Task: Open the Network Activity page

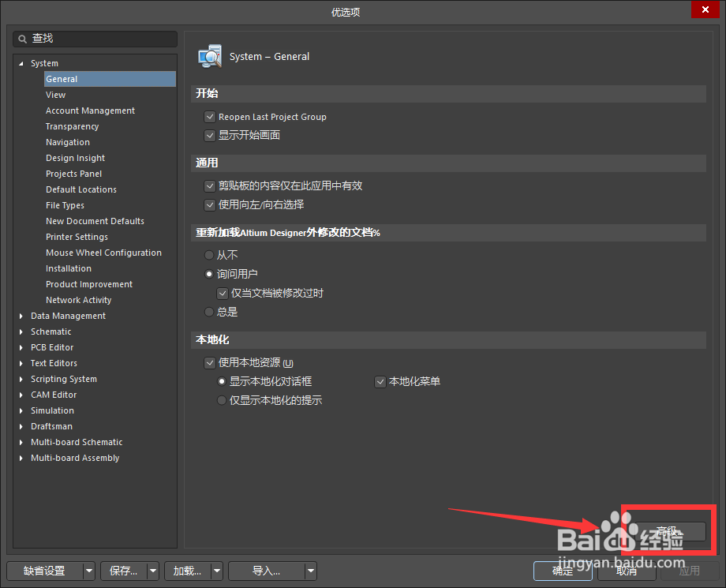Action: click(x=79, y=300)
